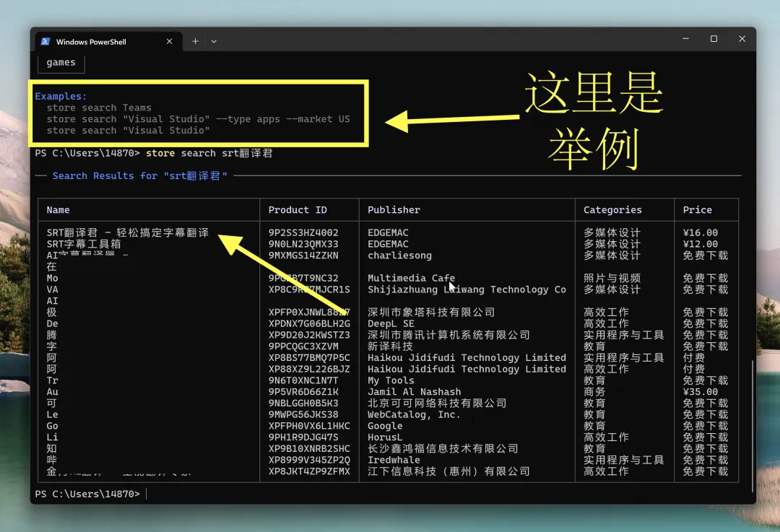Click the SRT字幕工具箱 app name
780x532 pixels.
(84, 244)
